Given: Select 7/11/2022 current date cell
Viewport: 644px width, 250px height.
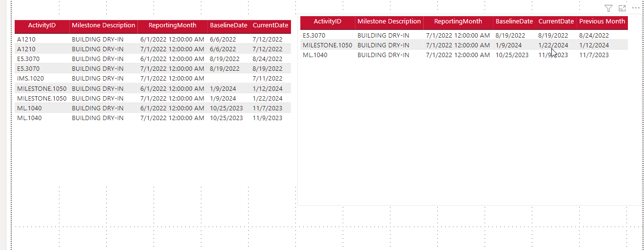Looking at the screenshot, I should point(267,78).
